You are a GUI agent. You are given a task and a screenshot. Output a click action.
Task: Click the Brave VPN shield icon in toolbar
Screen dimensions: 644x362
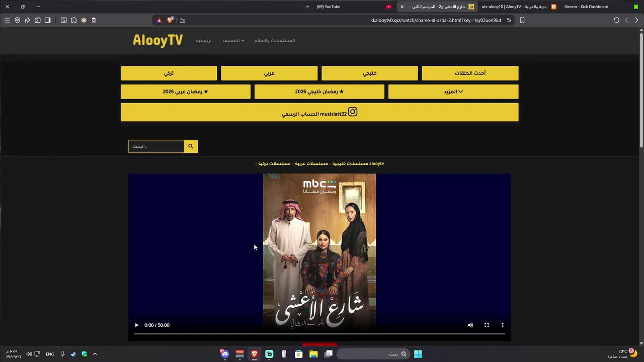pyautogui.click(x=17, y=20)
